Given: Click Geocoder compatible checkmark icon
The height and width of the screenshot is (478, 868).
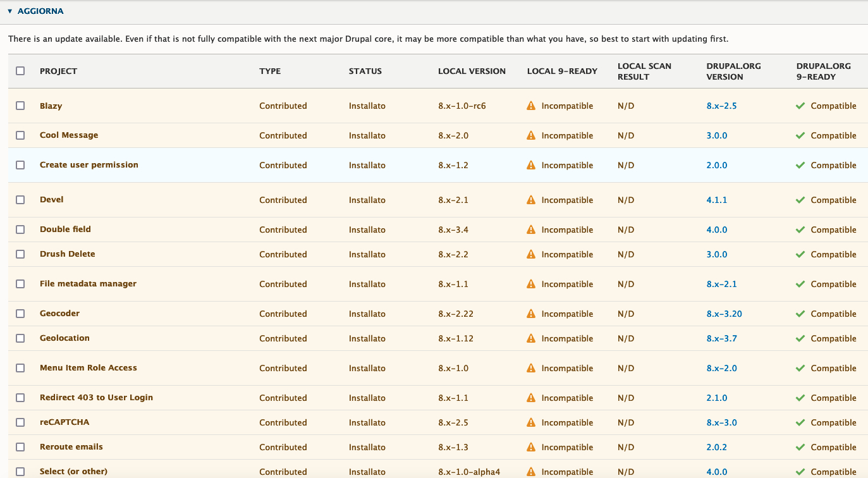Looking at the screenshot, I should click(x=800, y=314).
